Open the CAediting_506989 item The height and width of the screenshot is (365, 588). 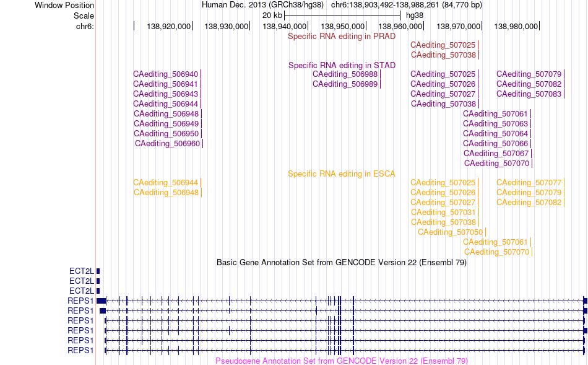(345, 84)
